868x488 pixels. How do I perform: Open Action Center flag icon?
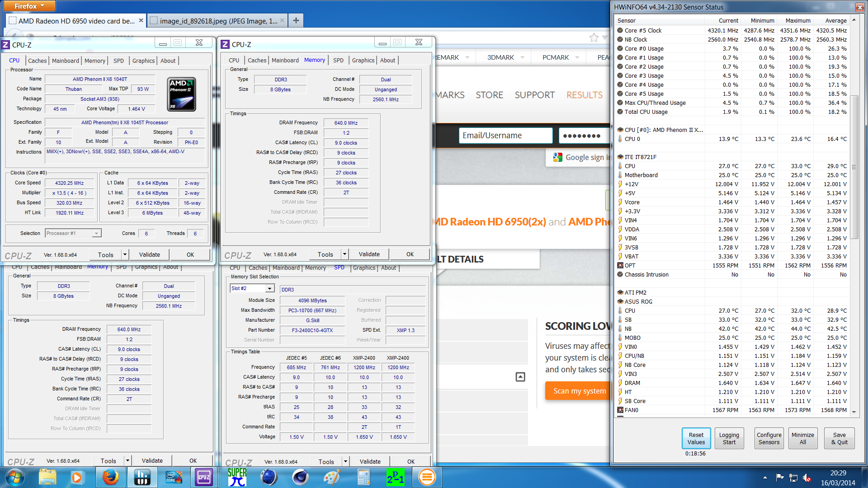tap(780, 477)
